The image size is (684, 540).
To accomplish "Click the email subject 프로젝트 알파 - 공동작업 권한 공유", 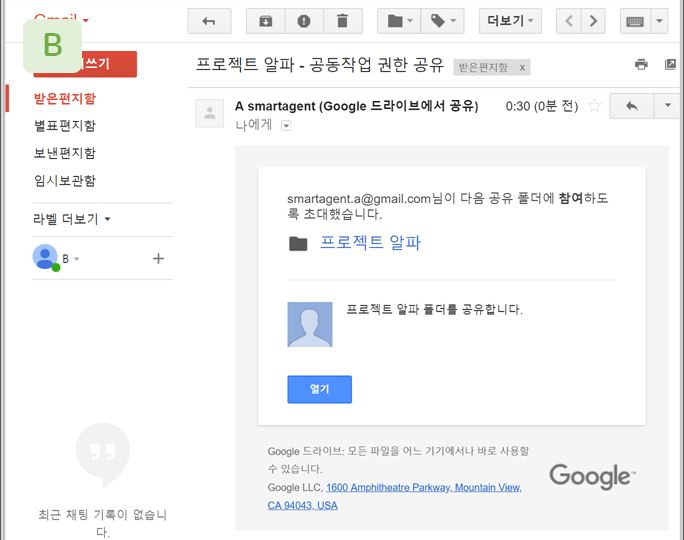I will click(320, 65).
